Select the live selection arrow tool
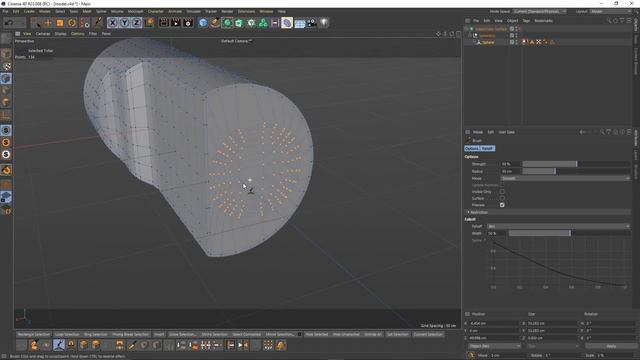The height and width of the screenshot is (360, 640). pos(36,23)
